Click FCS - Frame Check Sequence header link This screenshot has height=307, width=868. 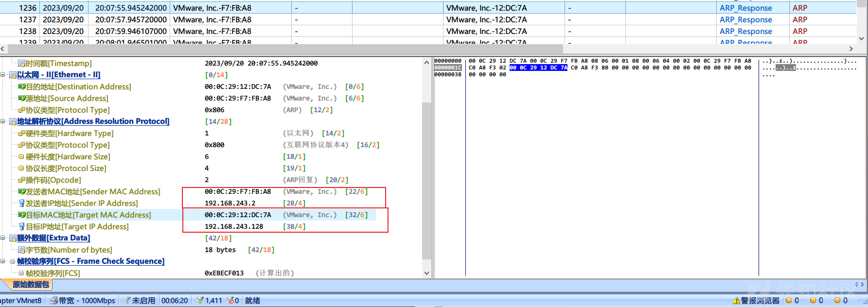90,261
